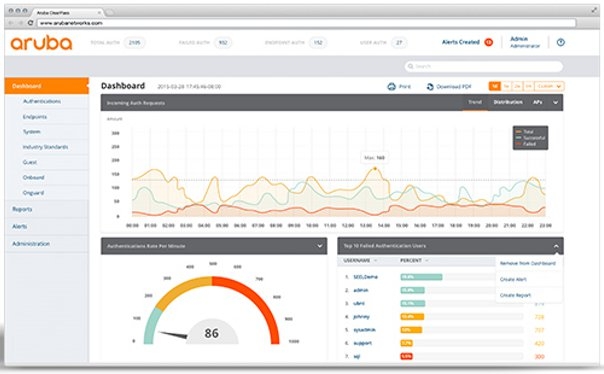Click the Endpoint Auth counter value
604x374 pixels.
click(x=318, y=42)
